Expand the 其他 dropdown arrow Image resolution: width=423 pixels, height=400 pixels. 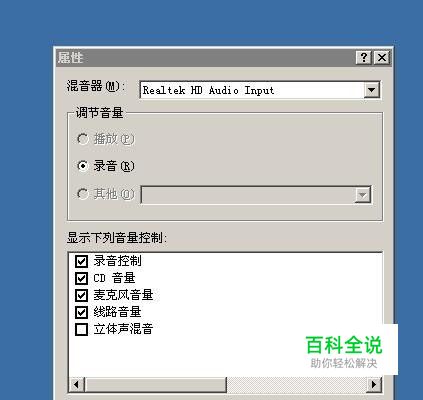point(362,195)
